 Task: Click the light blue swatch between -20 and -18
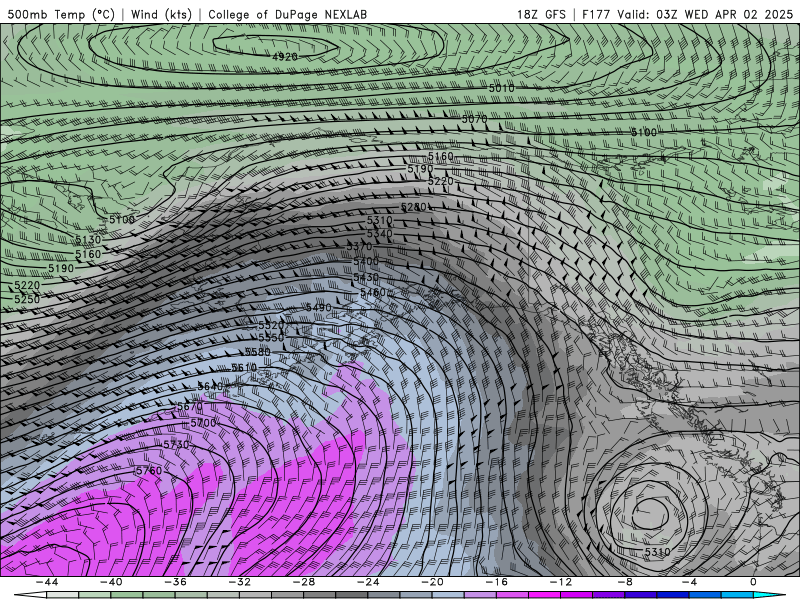(448, 595)
